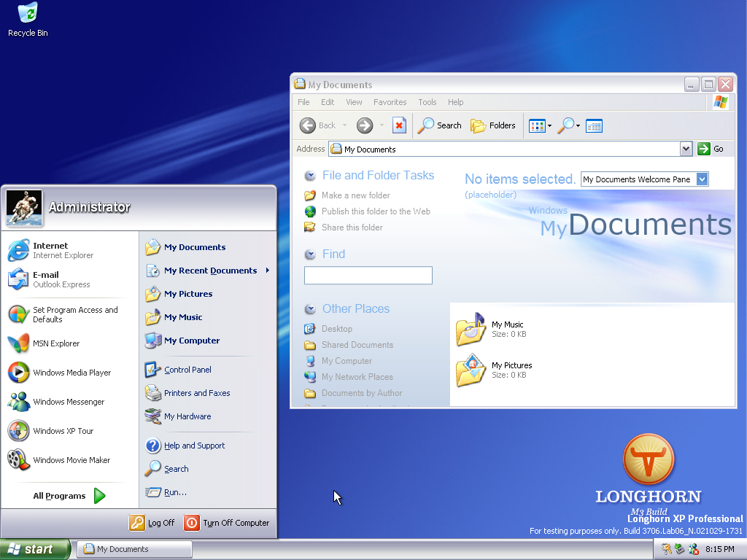
Task: Open the Tools menu
Action: 427,102
